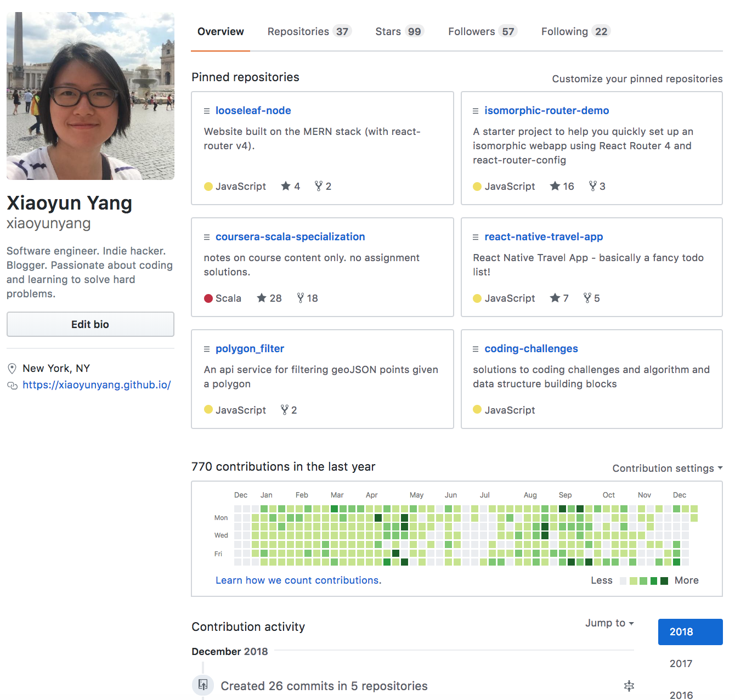Open Customize your pinned repositories
Viewport: 735px width, 700px height.
pyautogui.click(x=637, y=79)
